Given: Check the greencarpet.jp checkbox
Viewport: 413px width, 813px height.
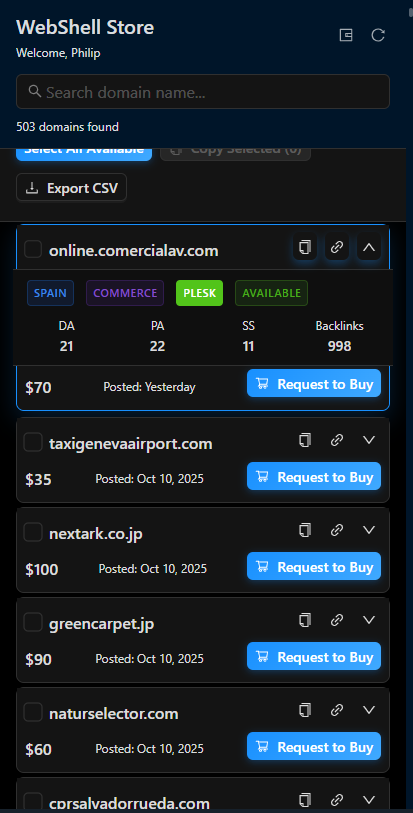Looking at the screenshot, I should 33,622.
